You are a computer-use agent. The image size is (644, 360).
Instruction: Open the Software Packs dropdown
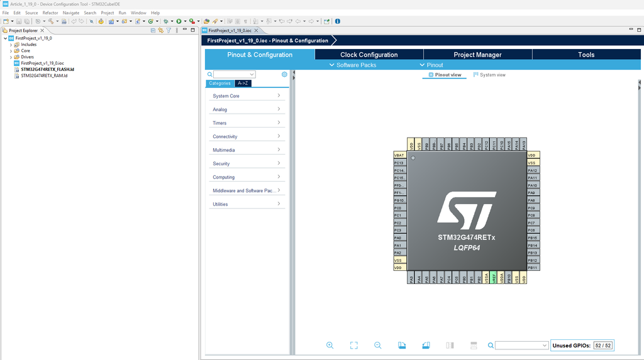click(x=352, y=65)
